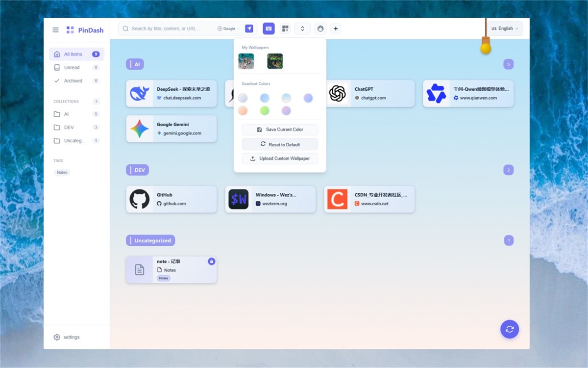Image resolution: width=588 pixels, height=368 pixels.
Task: Pick the green gradient color swatch
Action: coord(265,110)
